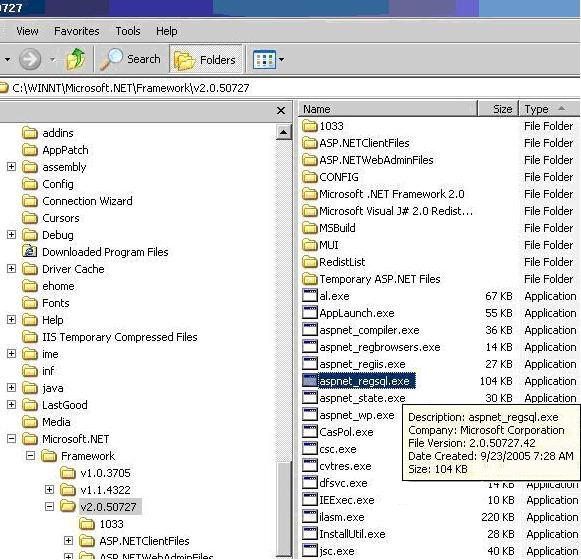Click the folder tree scroll-up arrow
Screen dimensions: 581x560
283,132
